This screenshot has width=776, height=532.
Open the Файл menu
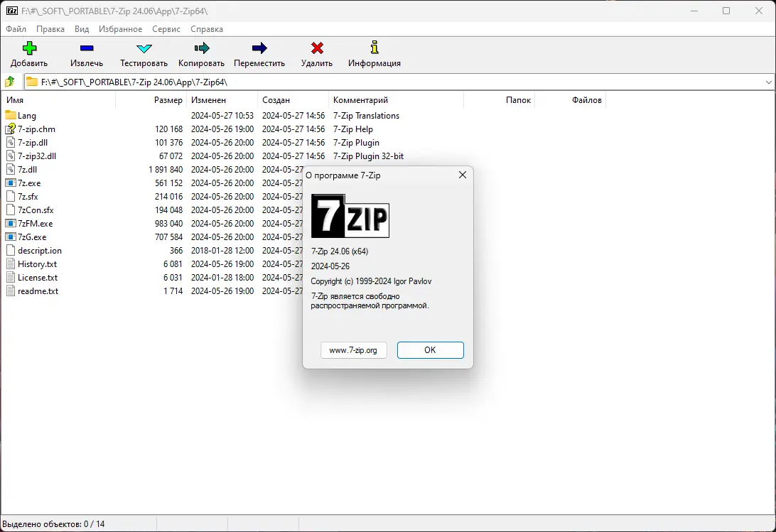[x=16, y=29]
